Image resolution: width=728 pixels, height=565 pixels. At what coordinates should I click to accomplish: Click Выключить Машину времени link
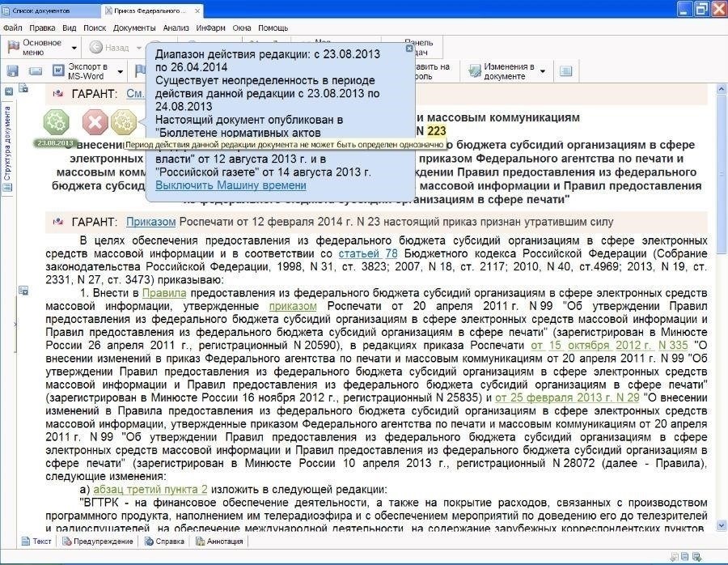point(231,185)
